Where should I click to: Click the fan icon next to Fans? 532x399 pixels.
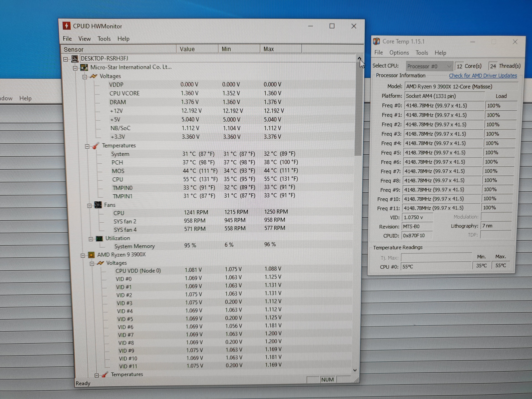pos(98,205)
